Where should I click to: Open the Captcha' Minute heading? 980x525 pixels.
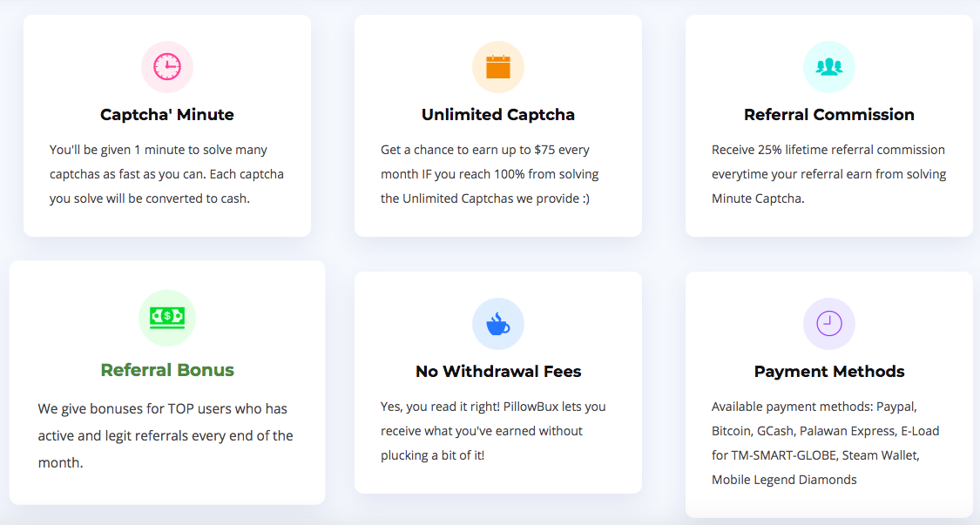[x=167, y=114]
